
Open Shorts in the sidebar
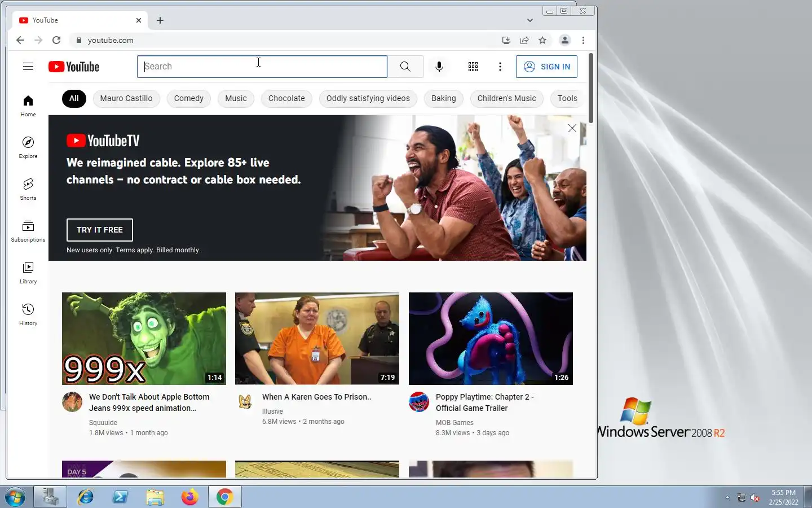click(x=28, y=190)
